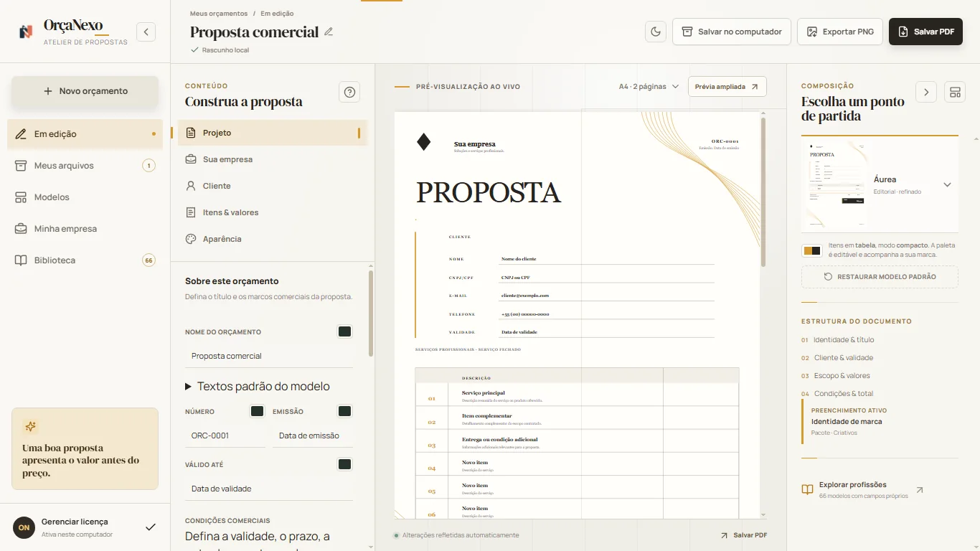
Task: Collapse the sidebar with the chevron button
Action: point(146,32)
